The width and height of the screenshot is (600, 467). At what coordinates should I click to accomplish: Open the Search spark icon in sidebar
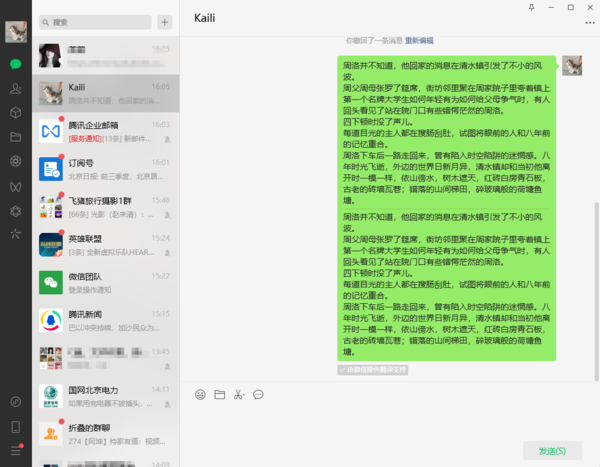(x=16, y=234)
